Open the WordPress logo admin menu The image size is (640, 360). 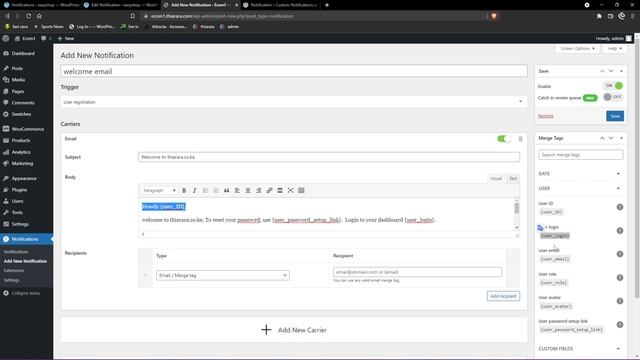tap(6, 38)
